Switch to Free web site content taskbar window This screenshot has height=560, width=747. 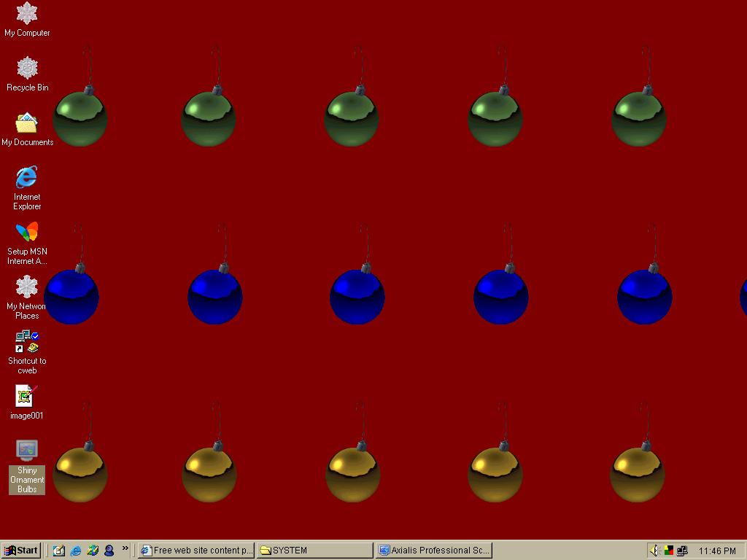click(x=197, y=551)
